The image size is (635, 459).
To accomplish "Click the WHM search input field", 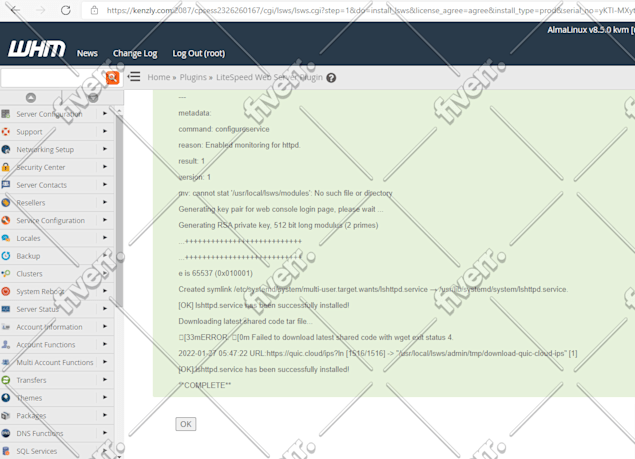I will pyautogui.click(x=53, y=77).
